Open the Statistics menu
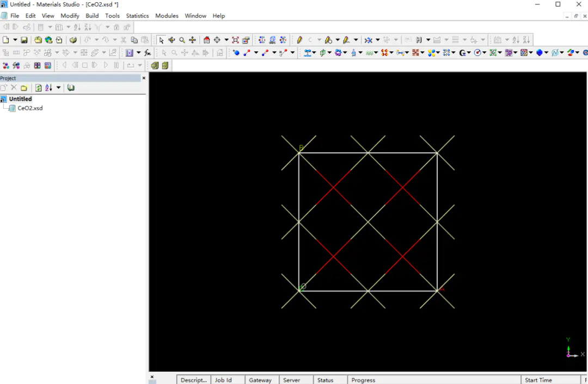 [137, 16]
